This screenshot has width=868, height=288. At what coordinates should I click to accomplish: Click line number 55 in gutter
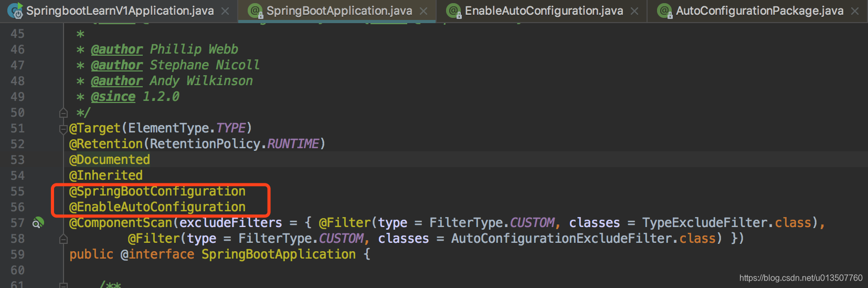point(17,191)
